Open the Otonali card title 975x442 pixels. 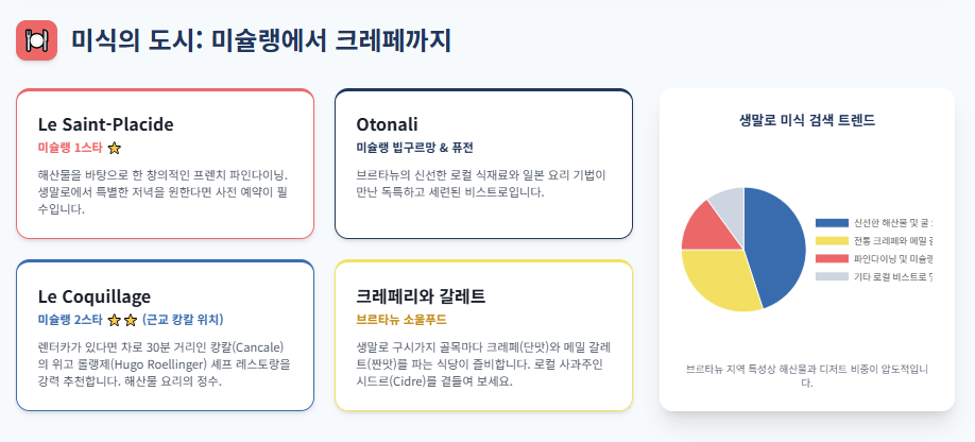387,124
